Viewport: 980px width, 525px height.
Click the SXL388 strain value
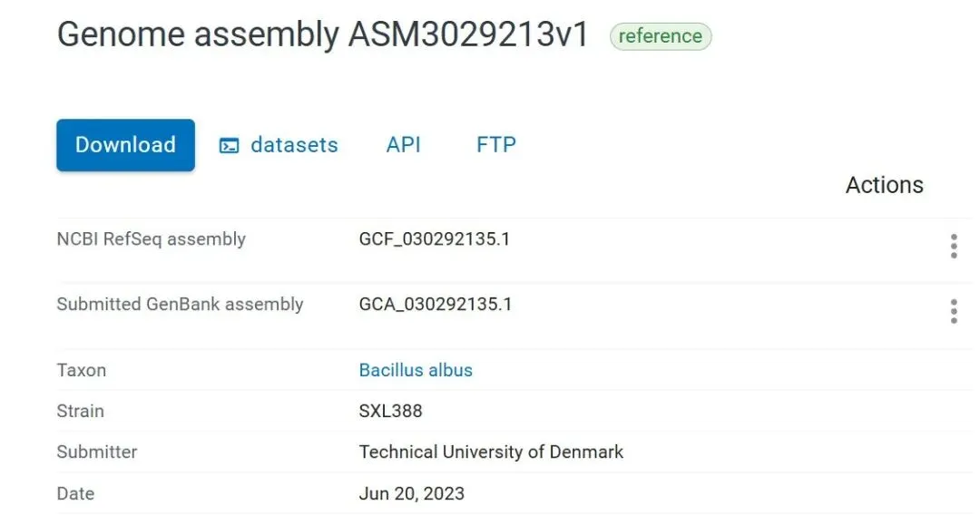coord(390,411)
